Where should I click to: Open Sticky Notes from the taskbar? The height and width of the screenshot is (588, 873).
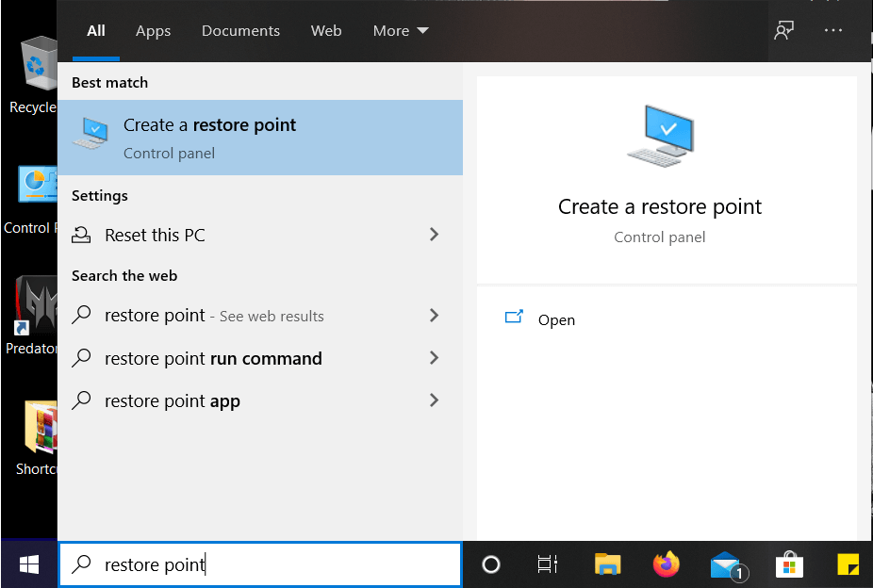[847, 563]
